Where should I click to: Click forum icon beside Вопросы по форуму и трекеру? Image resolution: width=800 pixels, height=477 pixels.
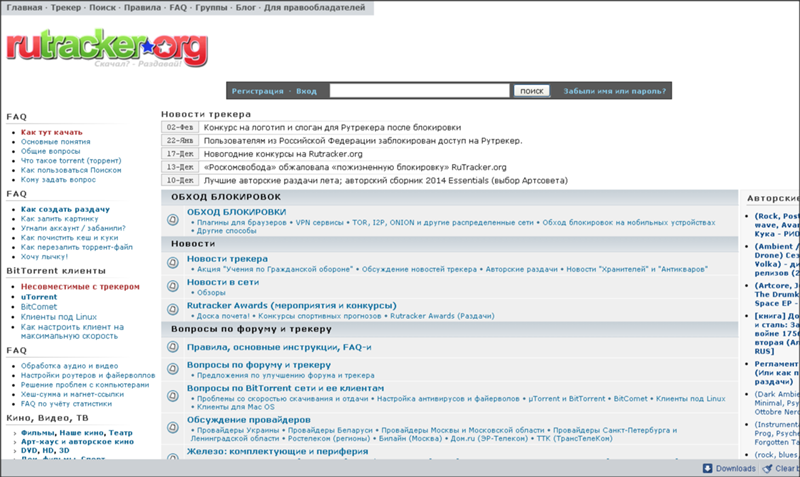[x=173, y=369]
